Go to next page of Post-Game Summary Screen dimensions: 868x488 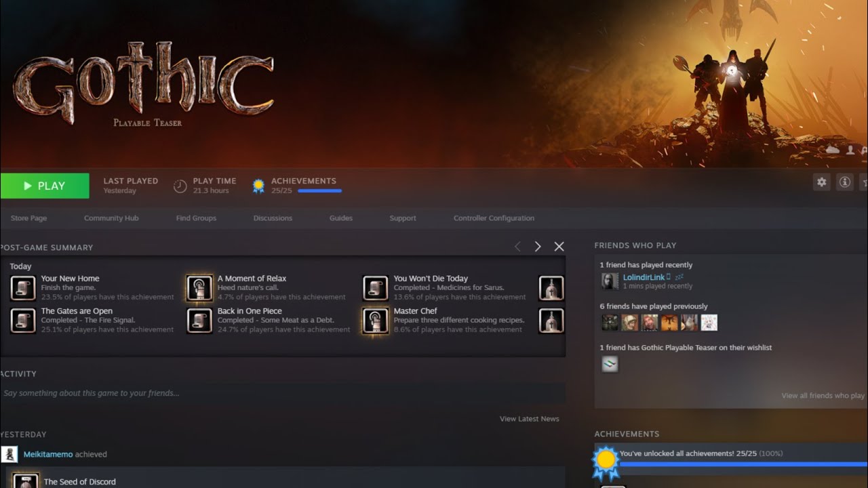[538, 247]
